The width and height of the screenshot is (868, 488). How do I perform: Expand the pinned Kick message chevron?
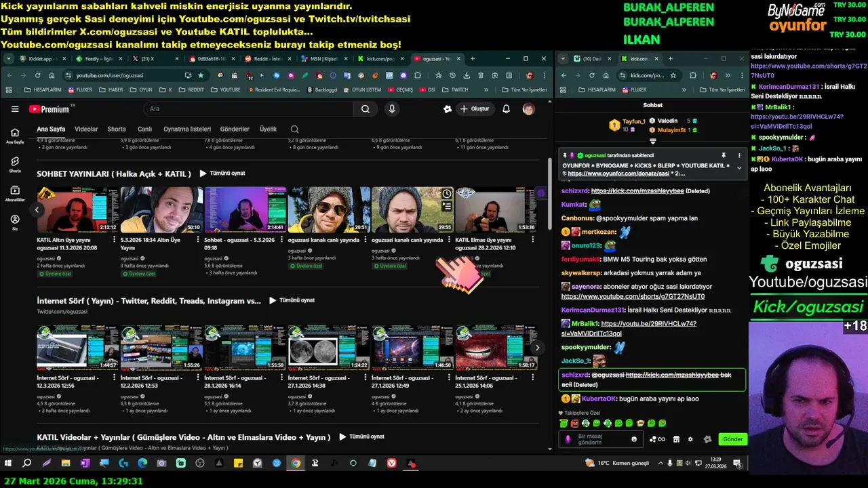(x=739, y=168)
